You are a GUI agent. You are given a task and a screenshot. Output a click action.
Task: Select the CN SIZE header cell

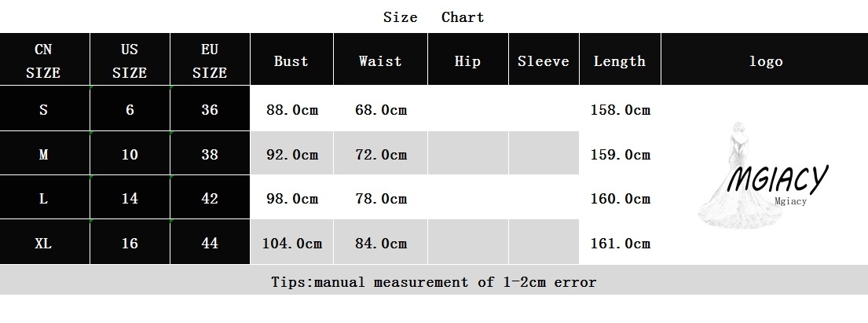(44, 59)
